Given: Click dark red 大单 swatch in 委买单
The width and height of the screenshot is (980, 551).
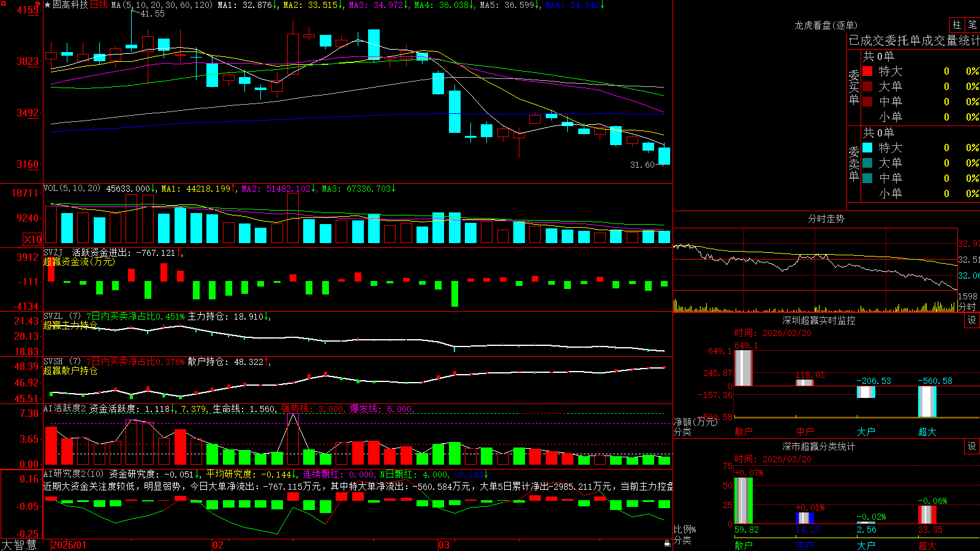Looking at the screenshot, I should tap(867, 86).
